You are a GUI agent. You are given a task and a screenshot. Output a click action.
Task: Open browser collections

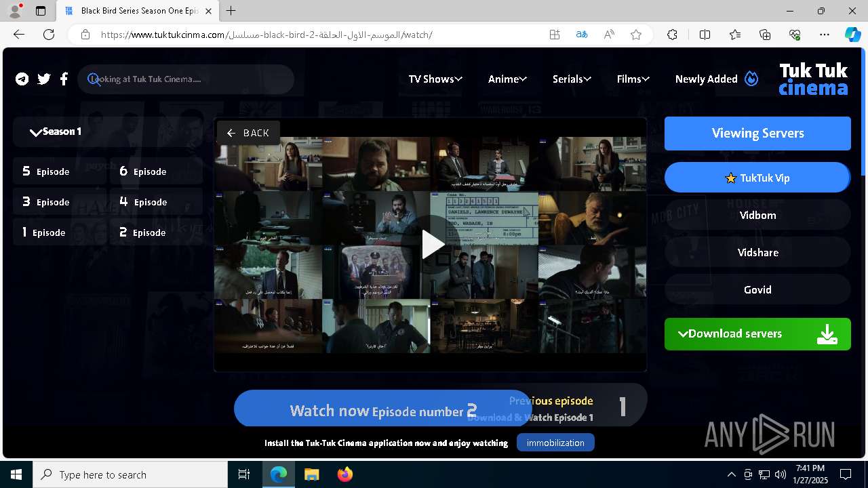click(x=765, y=35)
